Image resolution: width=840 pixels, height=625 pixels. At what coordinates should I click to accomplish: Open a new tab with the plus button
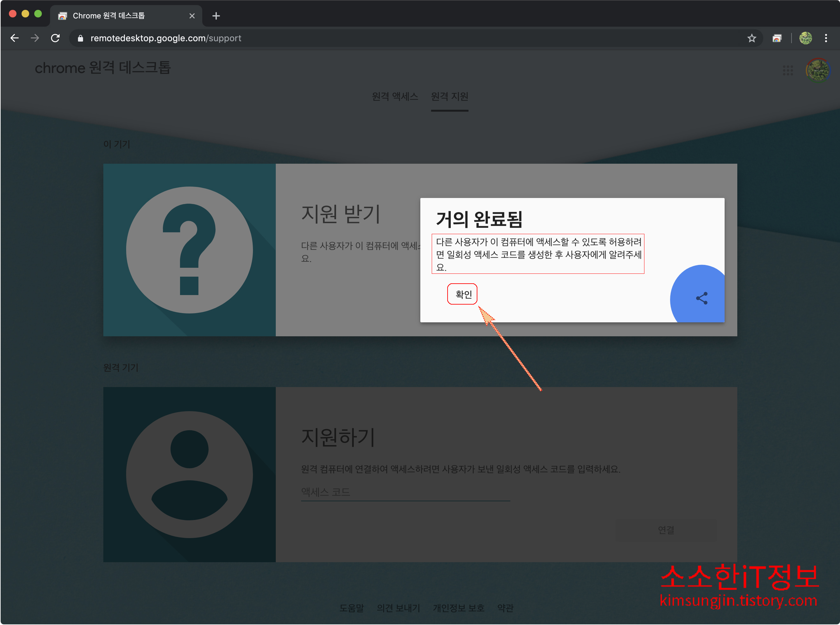(x=216, y=16)
